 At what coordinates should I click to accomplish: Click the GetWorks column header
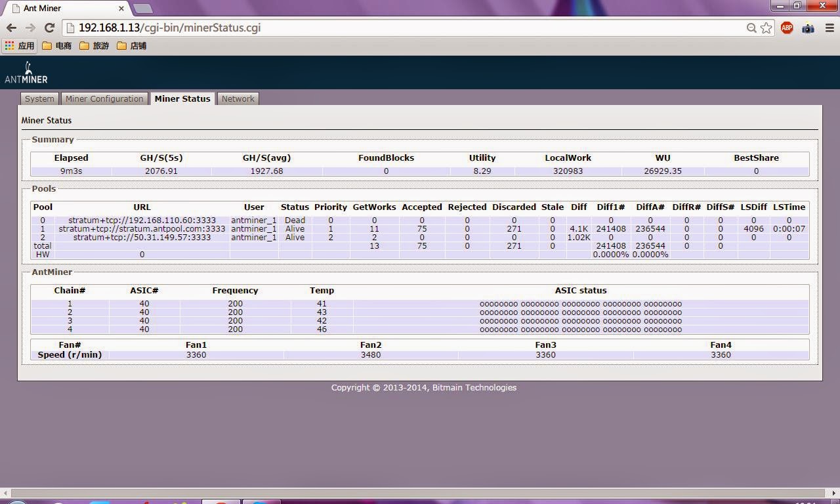coord(374,207)
